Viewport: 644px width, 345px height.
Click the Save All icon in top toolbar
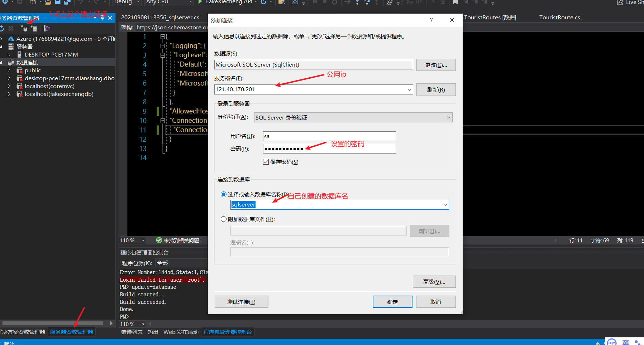click(x=67, y=2)
